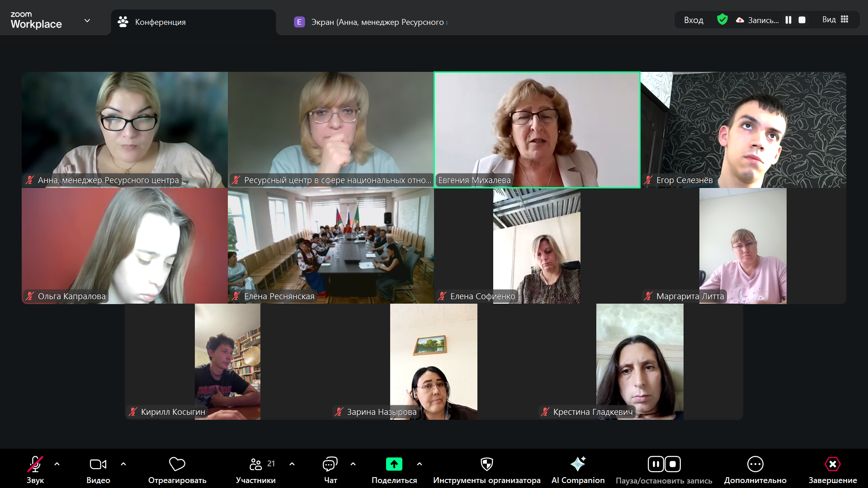Screen dimensions: 868x488
Task: Switch to the Экран (Анна) shared screen tab
Action: 371,22
